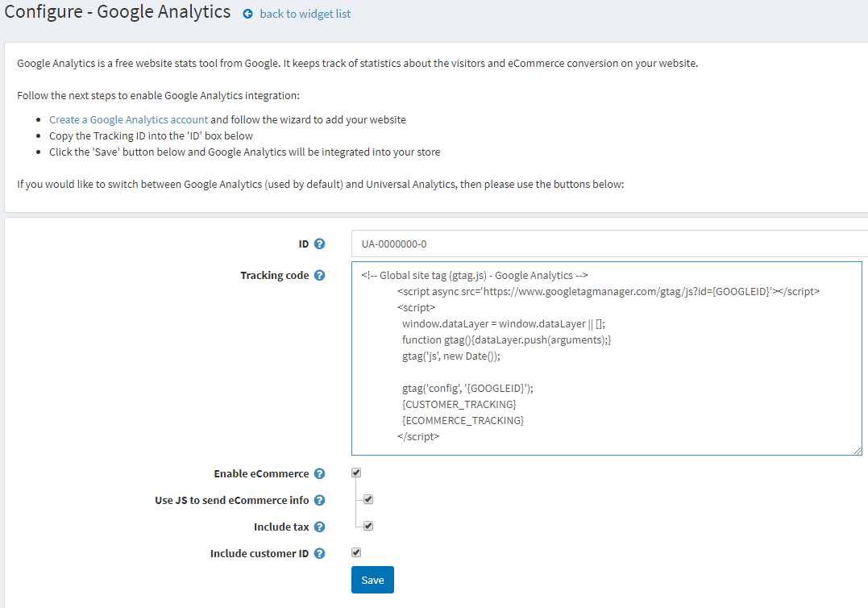Click the textarea resize handle corner
Screen dimensions: 868x608
[857, 449]
